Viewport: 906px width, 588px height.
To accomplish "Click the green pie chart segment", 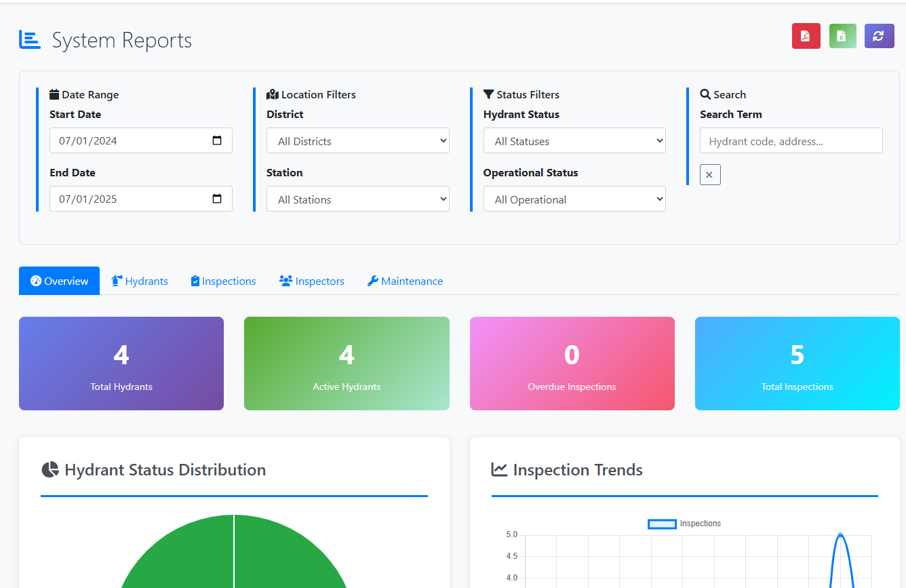I will 234,556.
